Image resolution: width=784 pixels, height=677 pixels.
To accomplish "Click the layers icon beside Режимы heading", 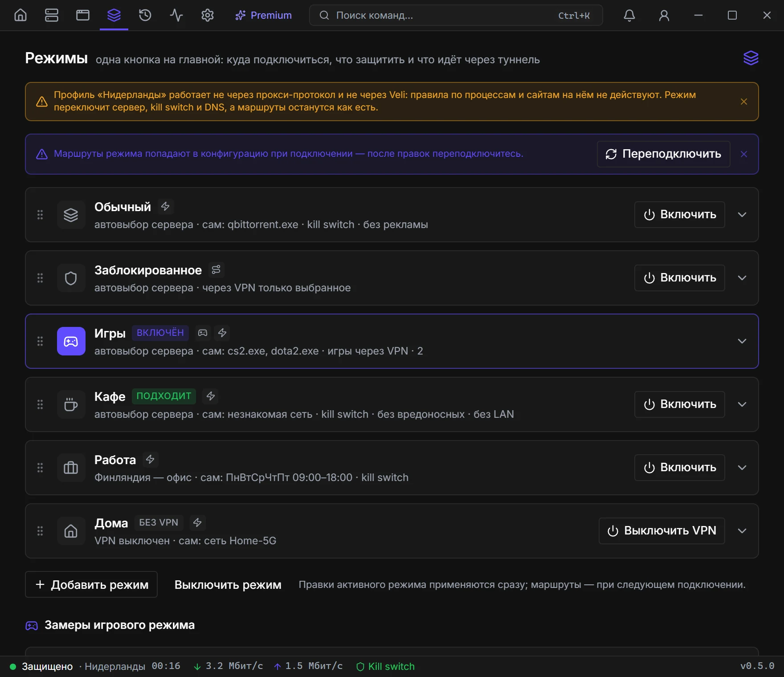I will pyautogui.click(x=751, y=58).
